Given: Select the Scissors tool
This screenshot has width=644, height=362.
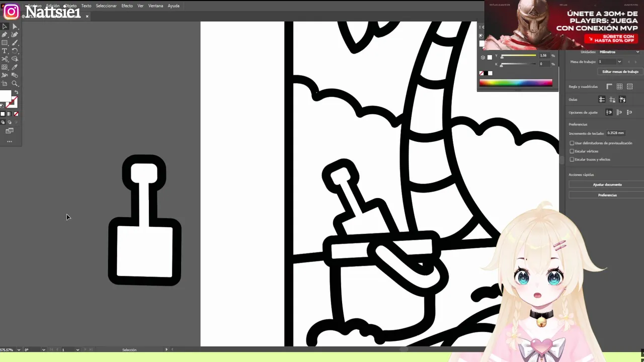Looking at the screenshot, I should click(5, 59).
